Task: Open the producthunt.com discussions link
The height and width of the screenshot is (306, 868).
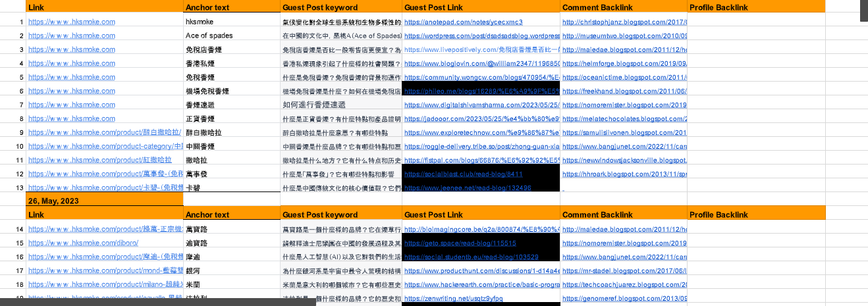Action: [x=481, y=270]
